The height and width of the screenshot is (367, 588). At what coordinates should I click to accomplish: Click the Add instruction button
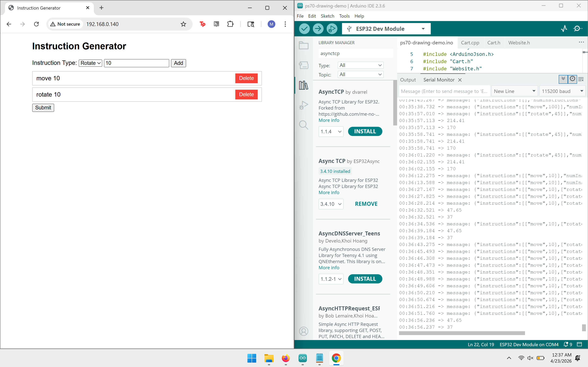click(x=178, y=63)
